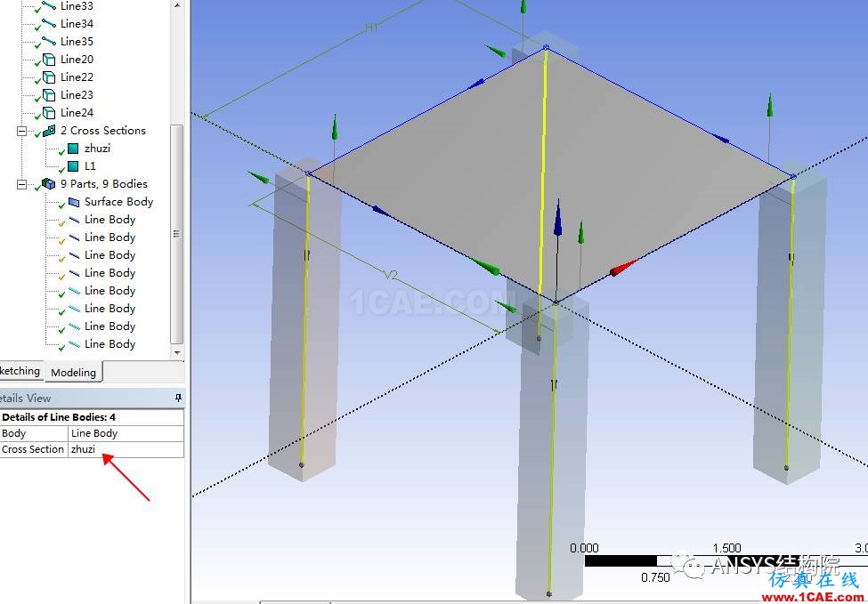868x604 pixels.
Task: Click the Line24 box icon
Action: click(x=49, y=113)
